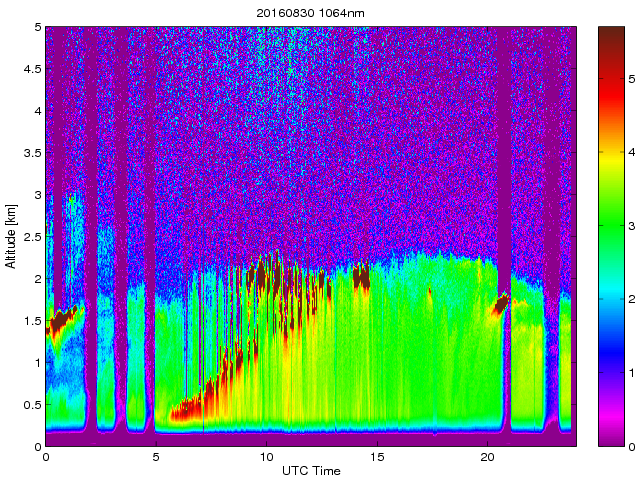640x480 pixels.
Task: Click the y-axis tick label 2.5
Action: point(32,237)
